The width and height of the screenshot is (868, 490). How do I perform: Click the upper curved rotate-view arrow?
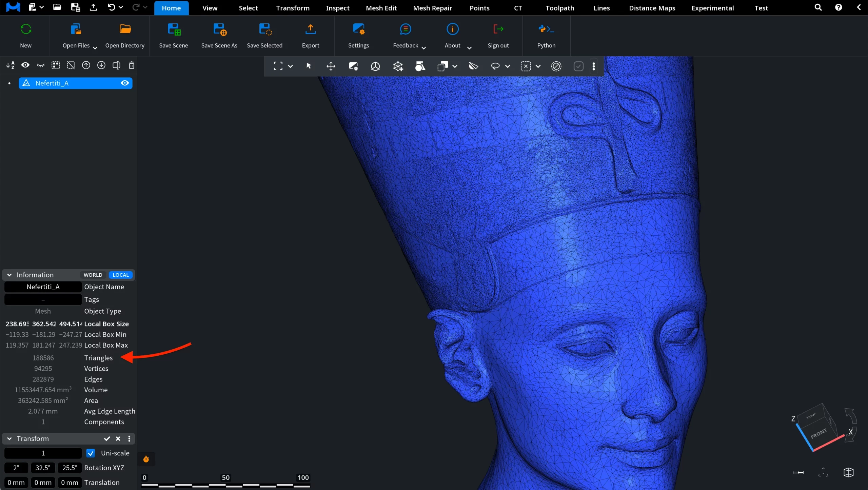[851, 415]
